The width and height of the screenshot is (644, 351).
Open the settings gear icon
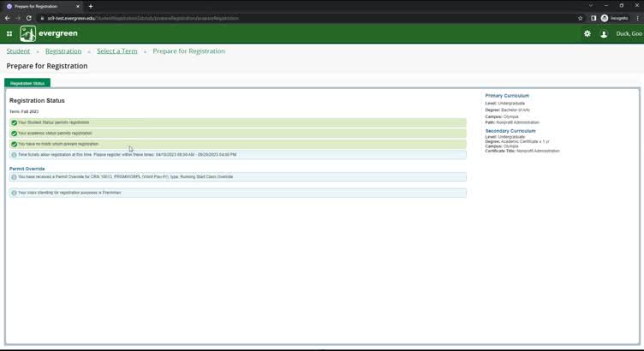coord(587,33)
